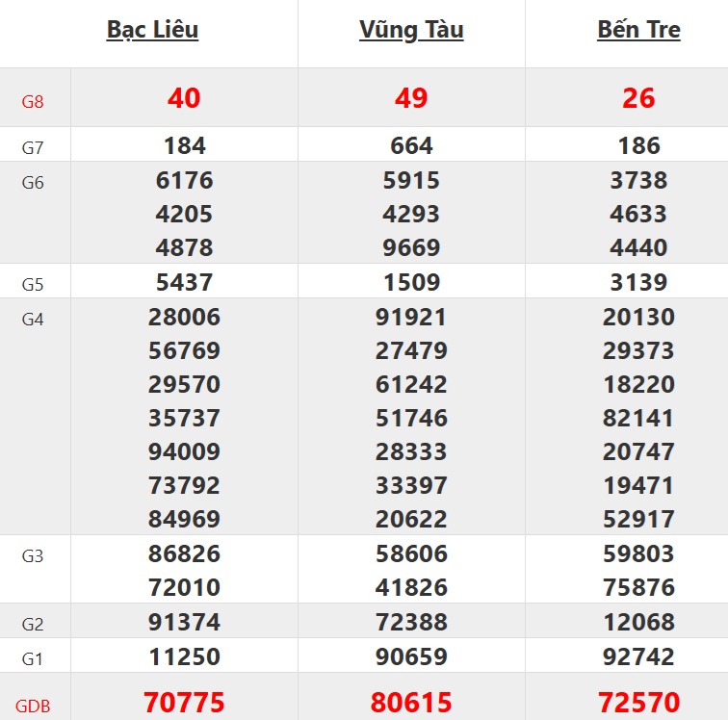Click Bạc Liêu G2 number 91374
The height and width of the screenshot is (720, 728).
[184, 622]
